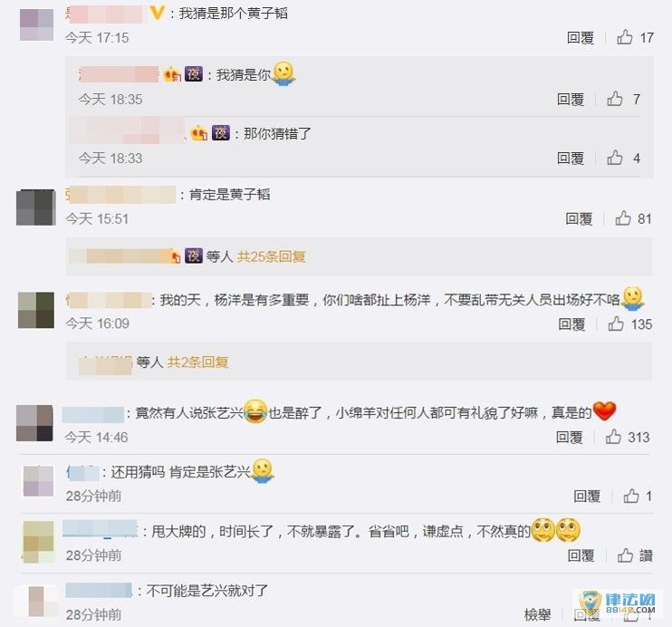Give 讚 to the 甩大牌的 comment
Viewport: 672px width, 627px height.
pos(635,555)
